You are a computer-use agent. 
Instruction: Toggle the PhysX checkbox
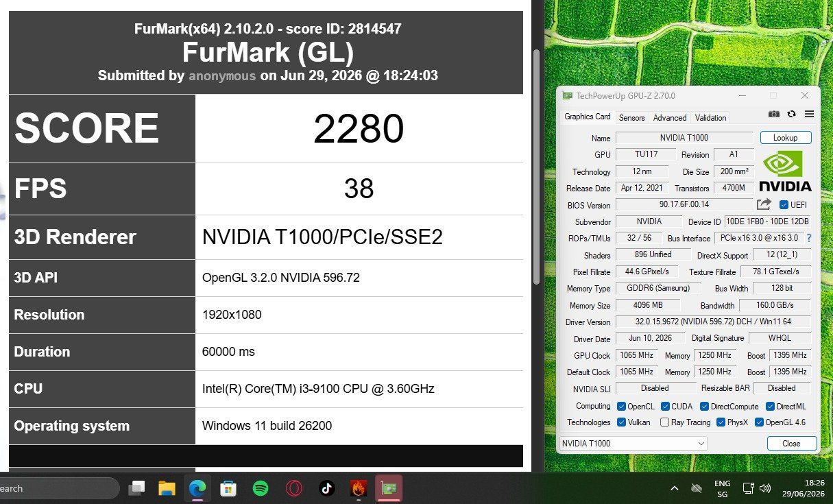tap(721, 422)
